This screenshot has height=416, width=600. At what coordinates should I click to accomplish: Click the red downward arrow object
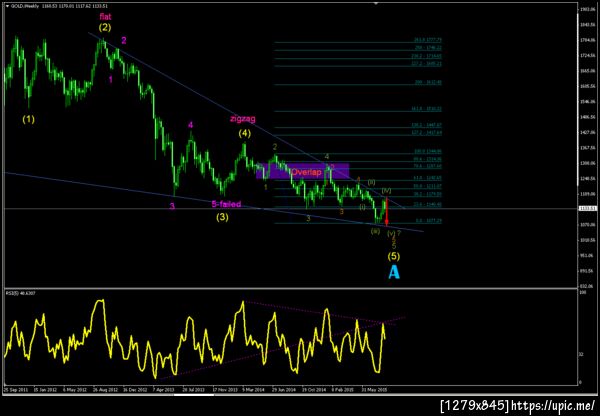click(387, 212)
